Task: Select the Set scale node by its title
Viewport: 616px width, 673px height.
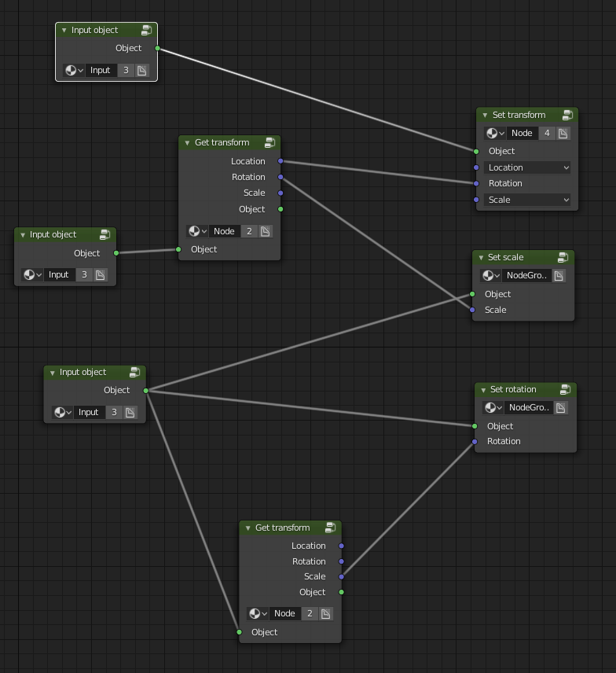Action: pyautogui.click(x=506, y=258)
